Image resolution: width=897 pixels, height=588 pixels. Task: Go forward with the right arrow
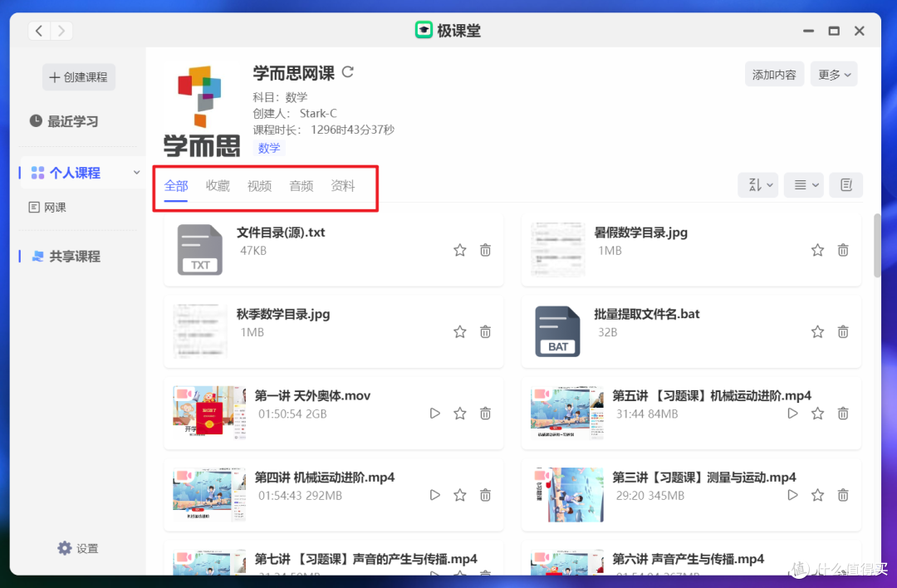(61, 31)
